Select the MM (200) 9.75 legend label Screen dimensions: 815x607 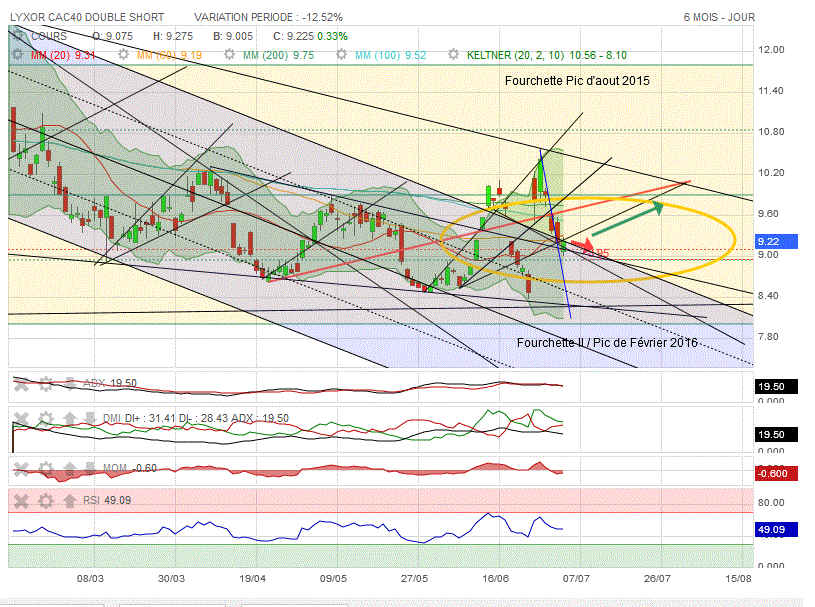pos(279,55)
